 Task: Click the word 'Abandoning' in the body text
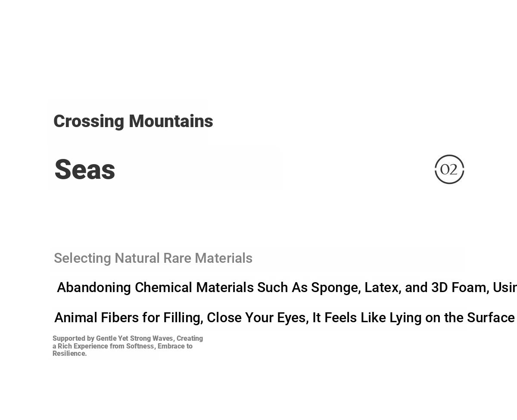pos(94,287)
